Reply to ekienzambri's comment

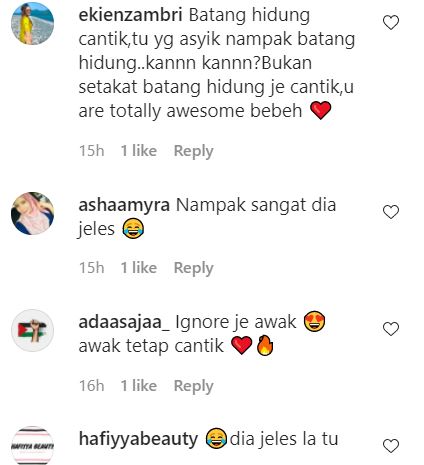[x=193, y=151]
